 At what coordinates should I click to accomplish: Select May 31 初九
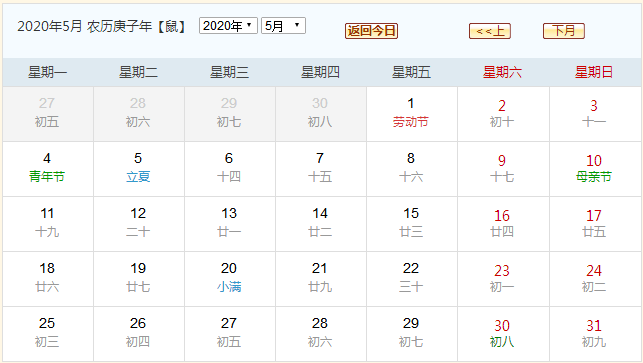[595, 334]
